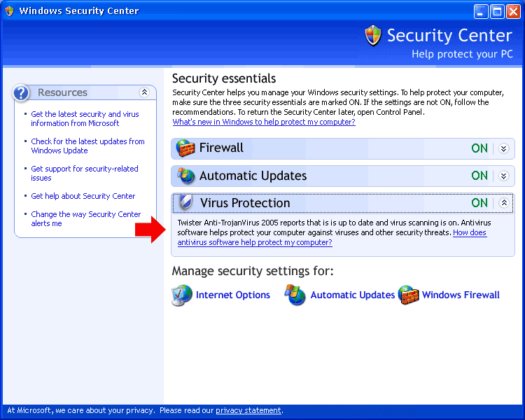525x420 pixels.
Task: Click "Get help about Security Center"
Action: pos(83,196)
